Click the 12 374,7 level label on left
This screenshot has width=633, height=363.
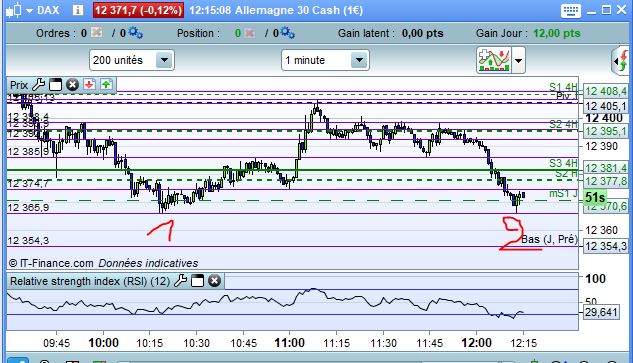28,184
